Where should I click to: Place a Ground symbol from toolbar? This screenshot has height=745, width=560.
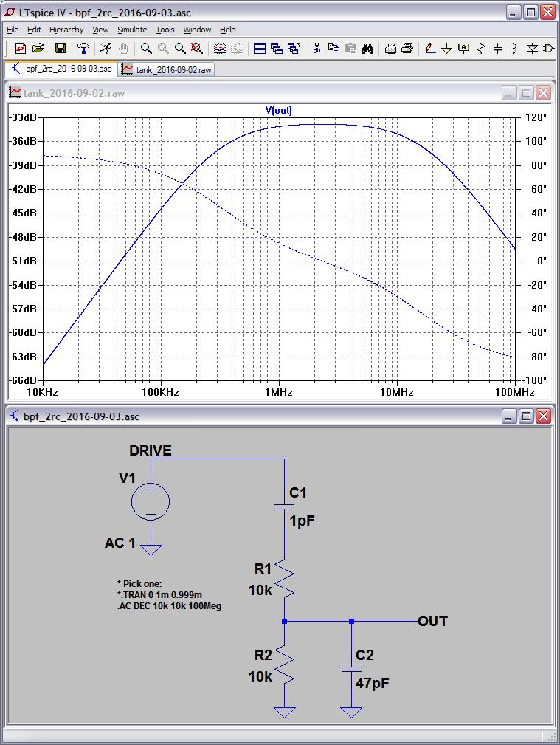pos(446,48)
